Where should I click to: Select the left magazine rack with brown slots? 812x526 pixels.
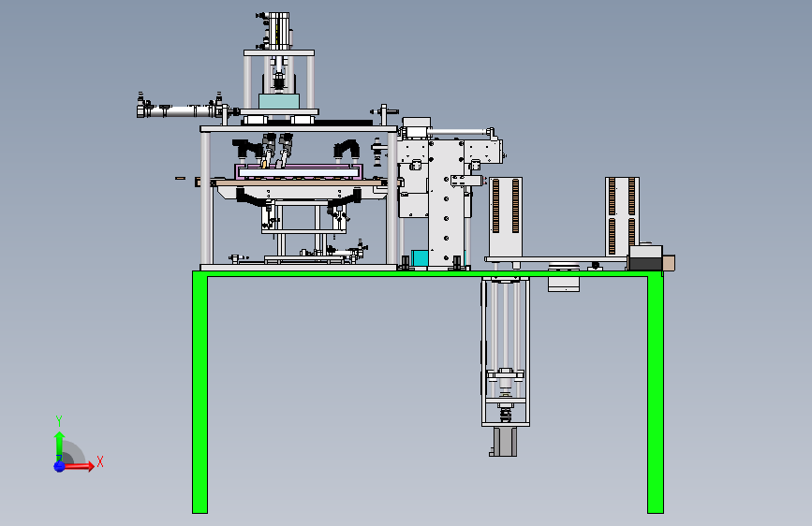pos(506,217)
